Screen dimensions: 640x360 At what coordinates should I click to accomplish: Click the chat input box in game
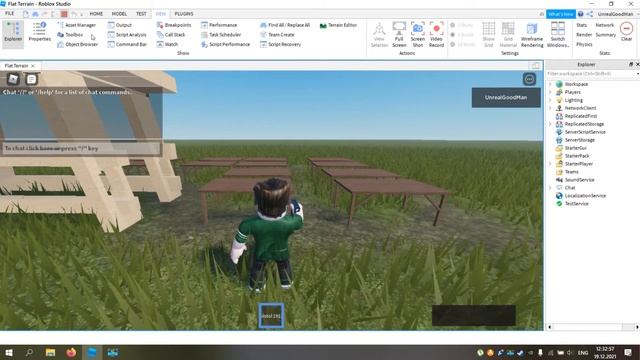tap(81, 148)
